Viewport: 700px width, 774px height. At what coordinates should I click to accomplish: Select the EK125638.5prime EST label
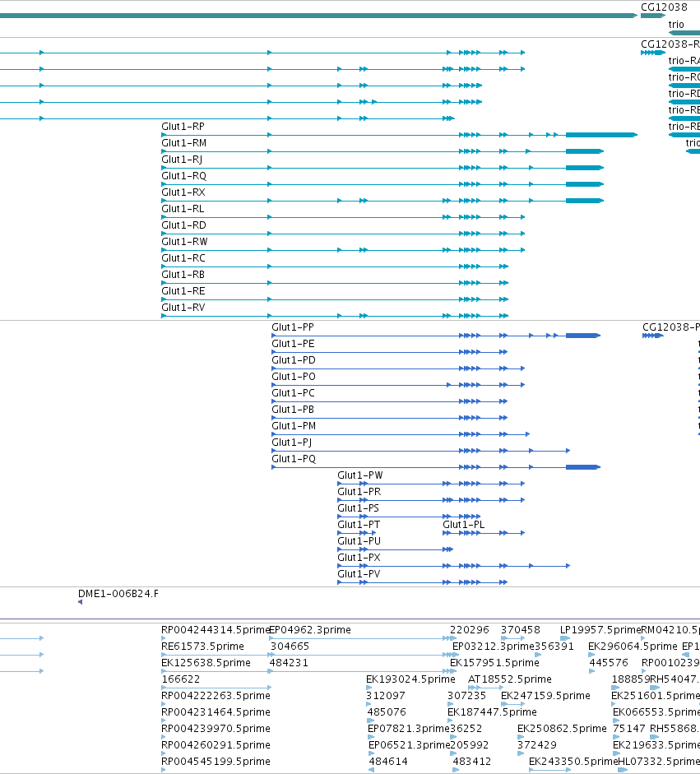tap(206, 663)
